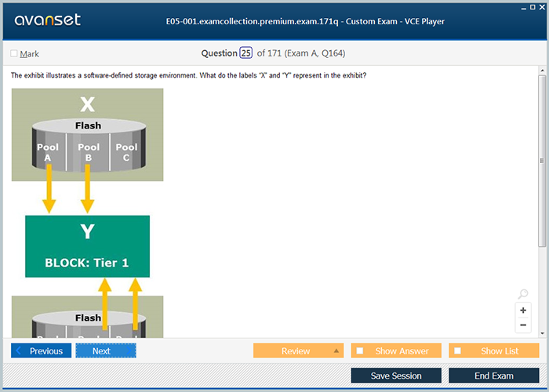Click End Exam button

pyautogui.click(x=493, y=376)
